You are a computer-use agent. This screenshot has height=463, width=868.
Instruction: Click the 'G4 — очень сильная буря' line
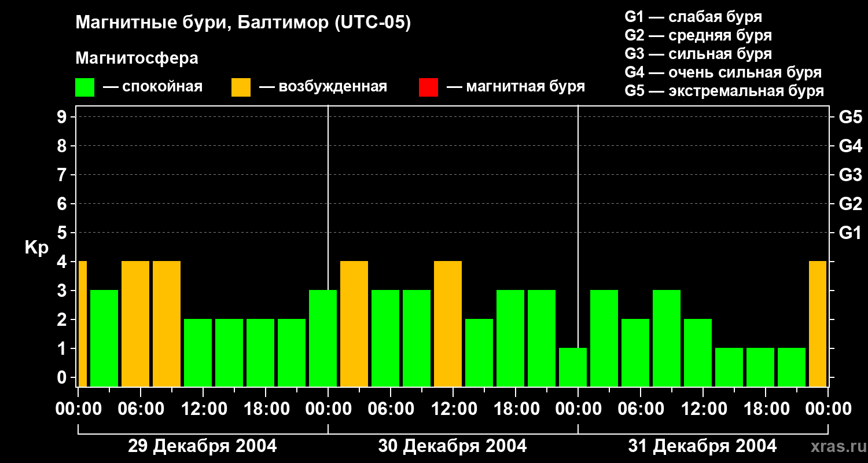723,72
